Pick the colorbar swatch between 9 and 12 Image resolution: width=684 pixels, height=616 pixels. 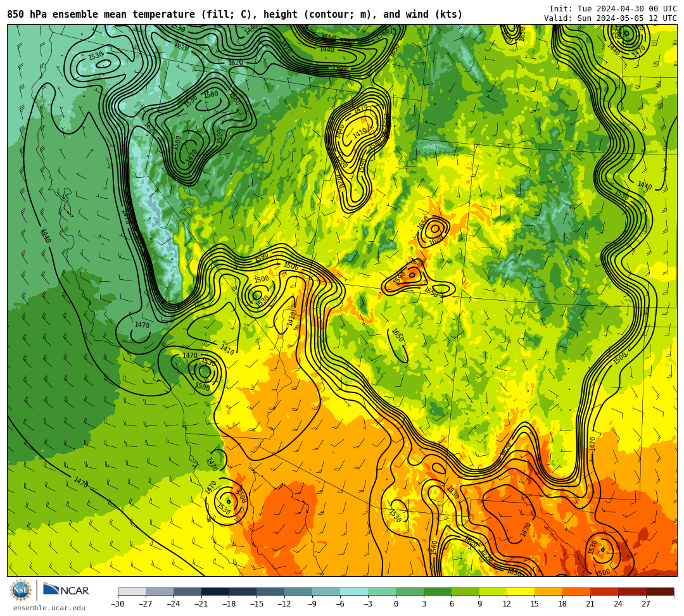point(493,592)
